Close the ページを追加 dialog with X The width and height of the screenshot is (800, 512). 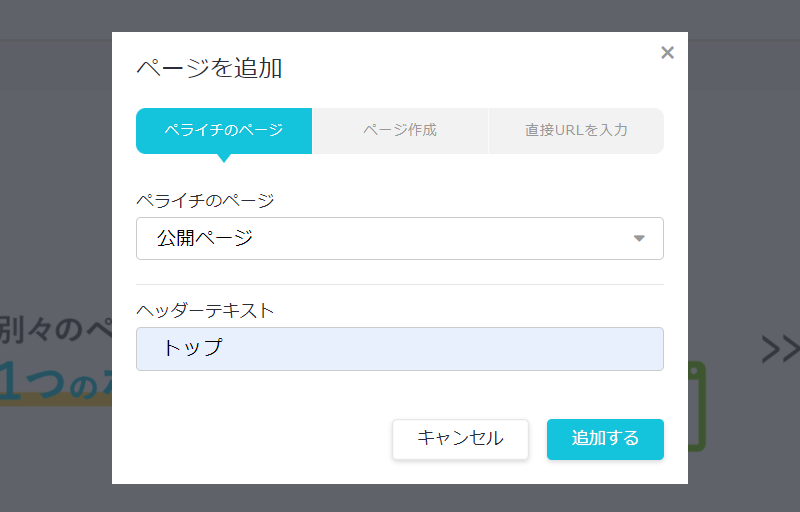click(667, 53)
